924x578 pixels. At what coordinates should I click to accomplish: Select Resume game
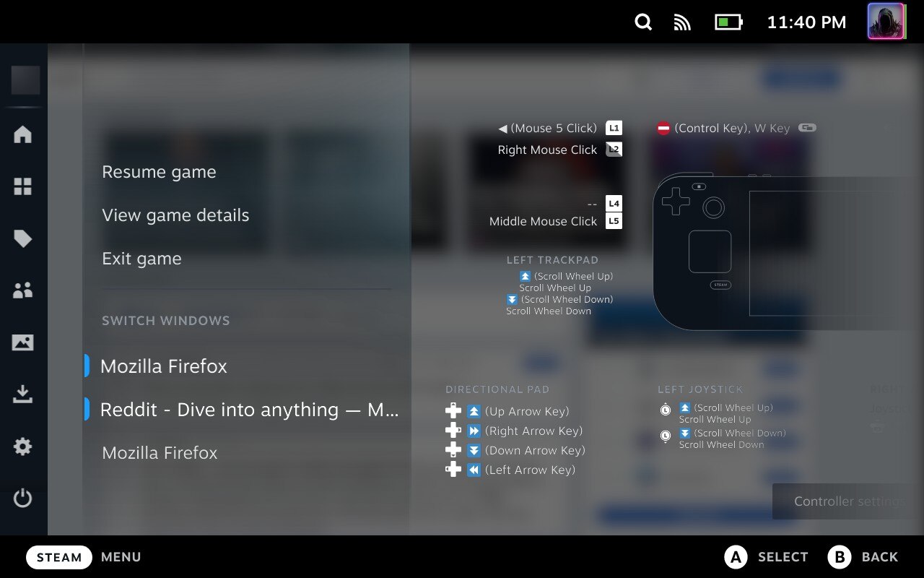point(159,172)
